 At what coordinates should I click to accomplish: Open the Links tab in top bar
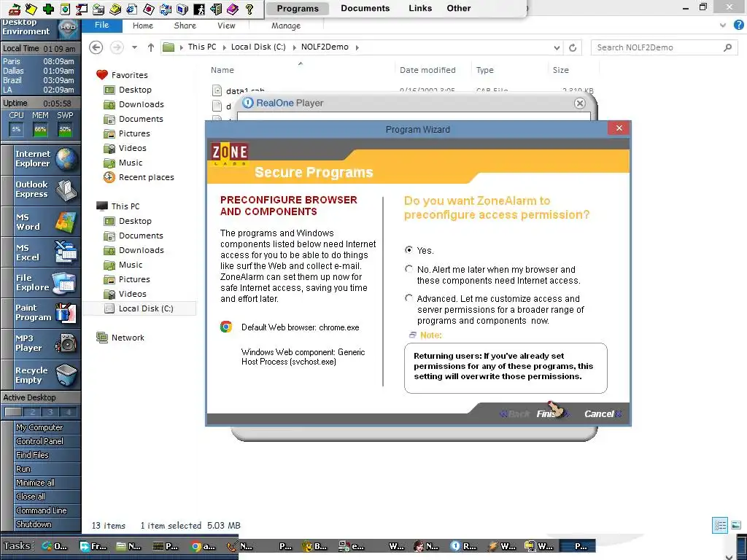click(x=420, y=8)
